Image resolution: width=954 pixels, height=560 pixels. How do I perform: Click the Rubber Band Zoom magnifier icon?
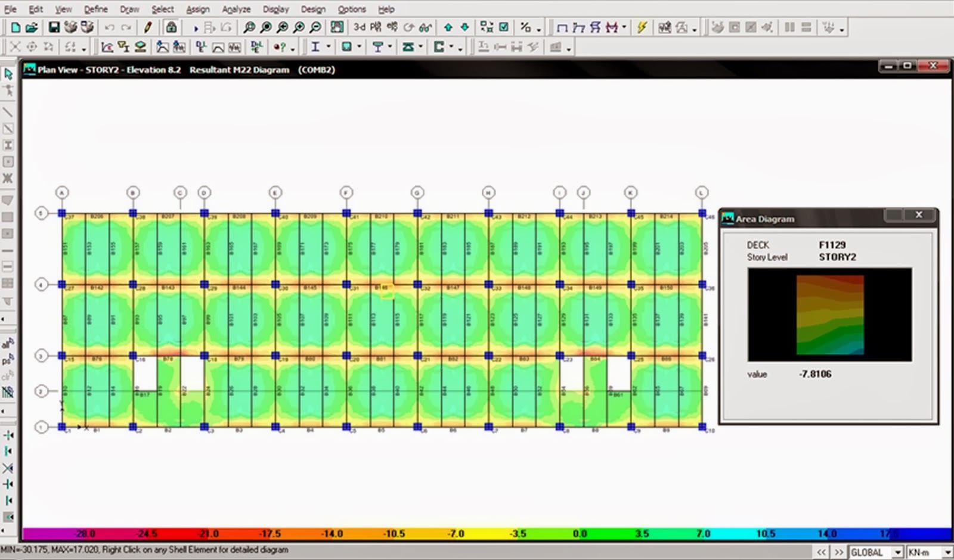click(249, 27)
